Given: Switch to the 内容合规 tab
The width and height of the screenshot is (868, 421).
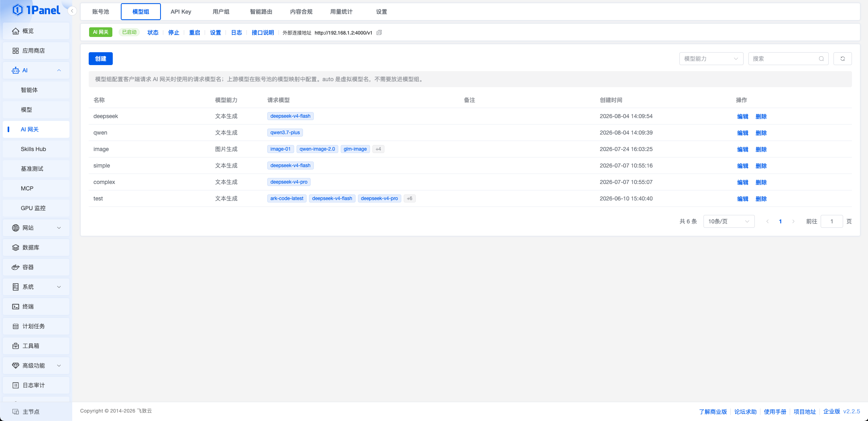Looking at the screenshot, I should [301, 12].
